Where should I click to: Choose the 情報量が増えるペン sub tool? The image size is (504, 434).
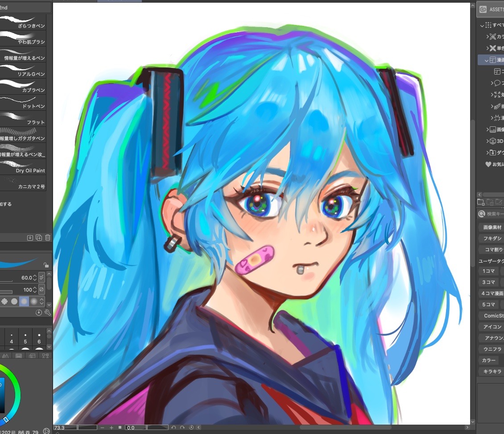[23, 54]
